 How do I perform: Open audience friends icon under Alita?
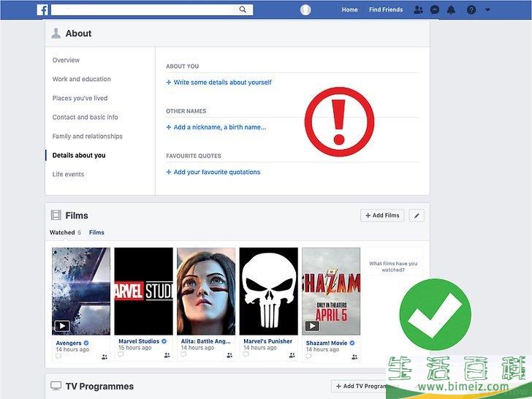tap(229, 355)
